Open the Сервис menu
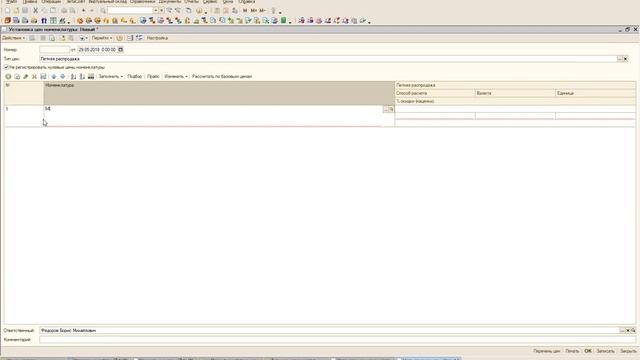640x360 pixels. click(x=210, y=2)
